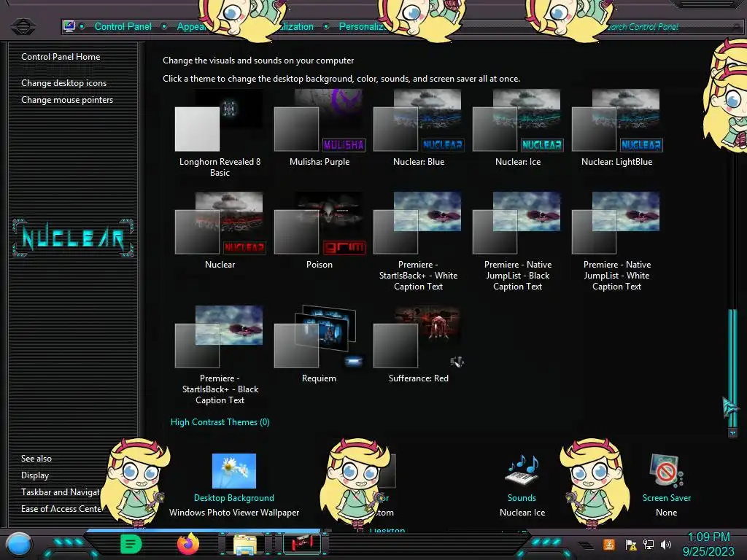Click the teal vertical scrollbar thumb
Image resolution: width=747 pixels, height=560 pixels.
pyautogui.click(x=732, y=368)
